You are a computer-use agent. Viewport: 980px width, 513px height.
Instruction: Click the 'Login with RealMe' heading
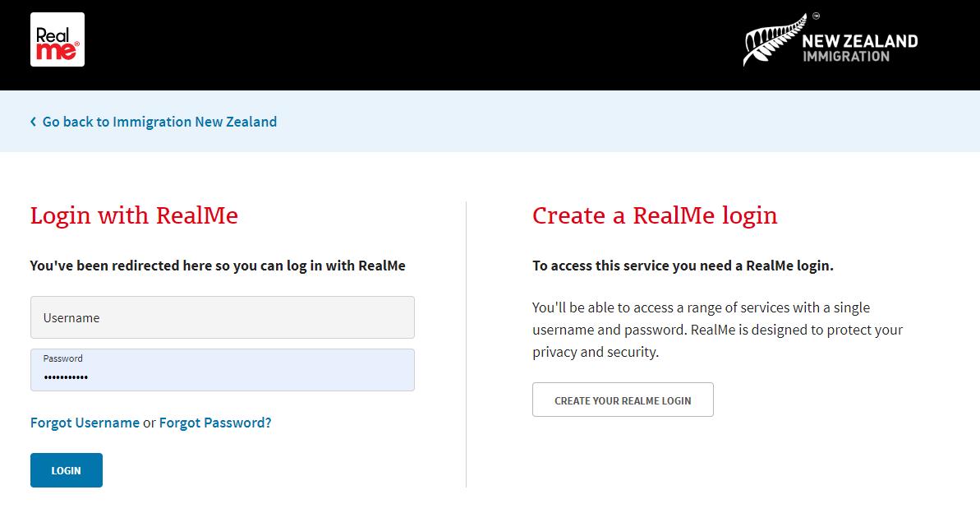click(134, 215)
